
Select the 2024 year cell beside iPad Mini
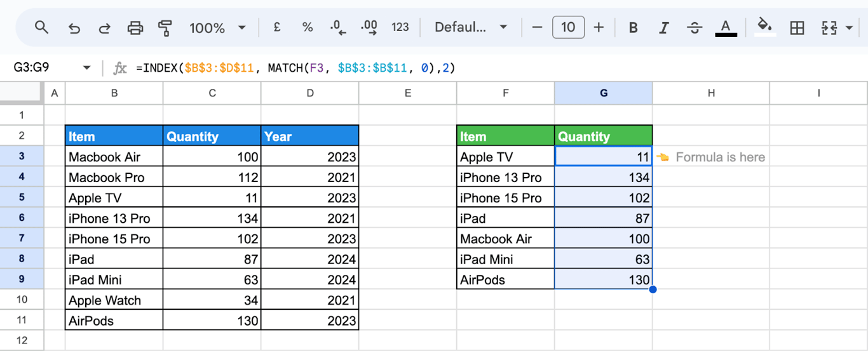[310, 279]
